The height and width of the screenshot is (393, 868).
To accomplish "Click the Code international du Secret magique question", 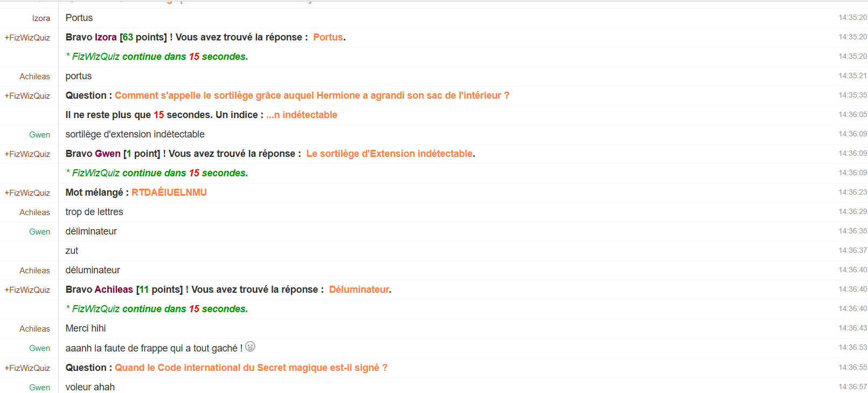I will [x=251, y=368].
